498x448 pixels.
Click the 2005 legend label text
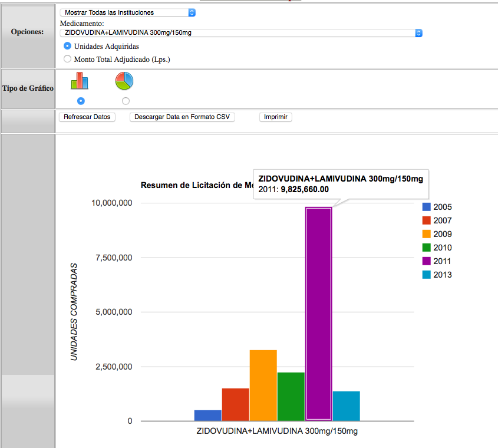[443, 207]
